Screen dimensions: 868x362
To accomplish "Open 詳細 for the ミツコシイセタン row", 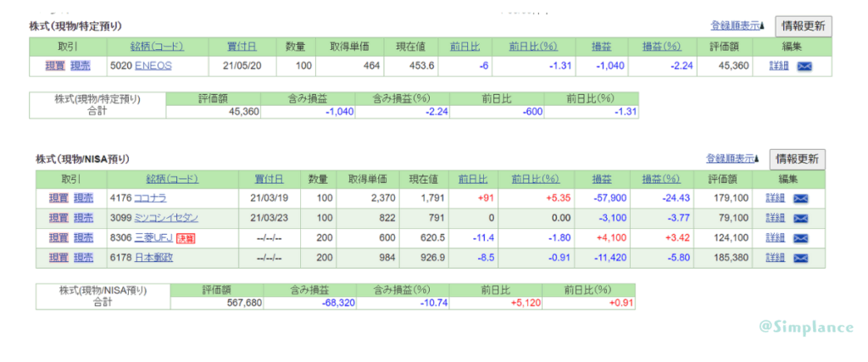I will pos(775,218).
